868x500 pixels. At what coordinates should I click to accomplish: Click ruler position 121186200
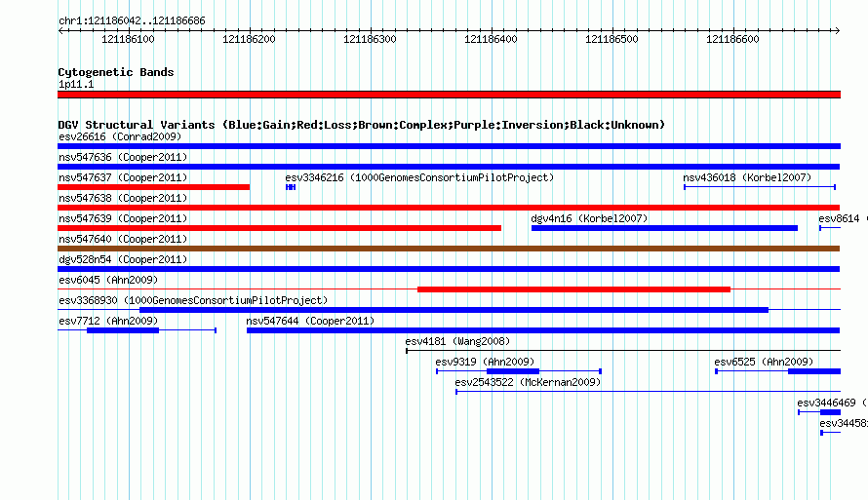(x=249, y=39)
